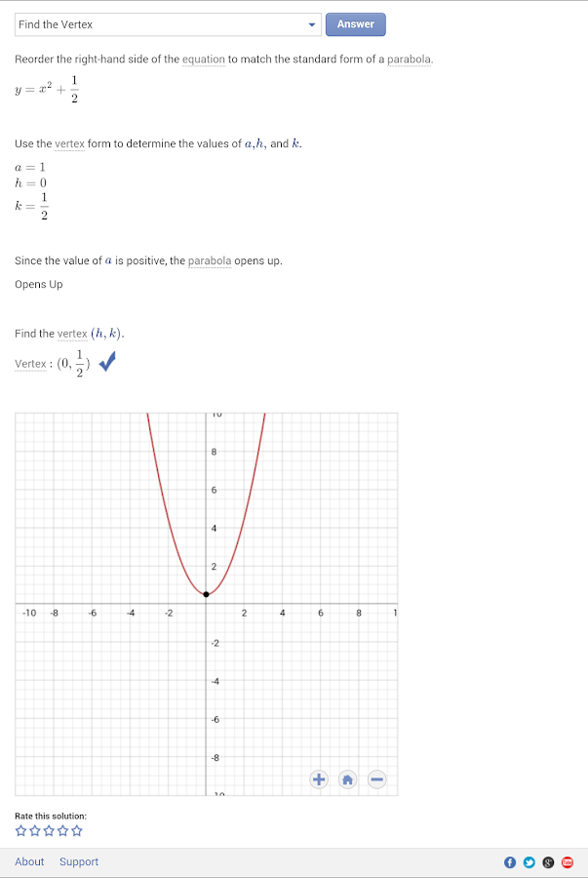Zoom in on the graph with plus icon
Image resolution: width=588 pixels, height=878 pixels.
pyautogui.click(x=319, y=778)
